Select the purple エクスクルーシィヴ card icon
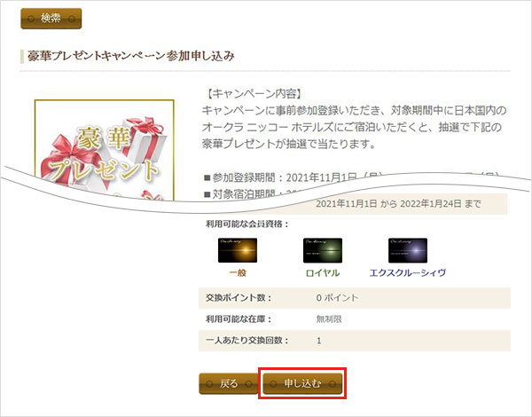The height and width of the screenshot is (417, 532). 408,250
